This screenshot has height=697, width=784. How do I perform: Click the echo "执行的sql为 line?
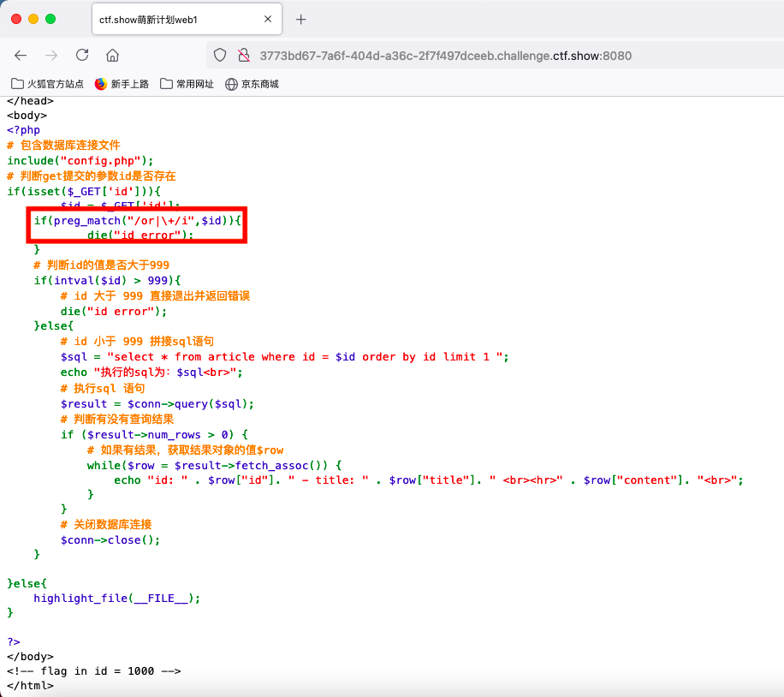(151, 372)
